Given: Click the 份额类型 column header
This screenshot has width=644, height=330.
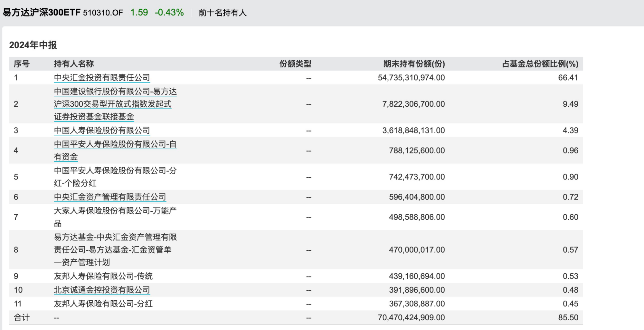Looking at the screenshot, I should pyautogui.click(x=295, y=64).
